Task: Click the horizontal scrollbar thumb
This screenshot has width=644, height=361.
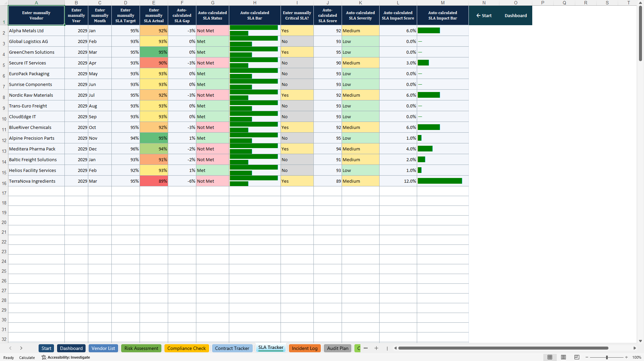Action: pos(503,348)
